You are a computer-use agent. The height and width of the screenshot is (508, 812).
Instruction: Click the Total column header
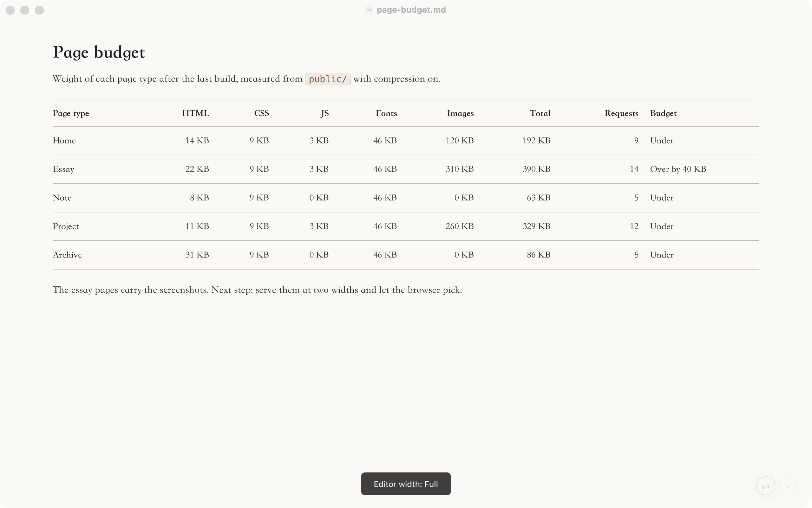(x=540, y=113)
